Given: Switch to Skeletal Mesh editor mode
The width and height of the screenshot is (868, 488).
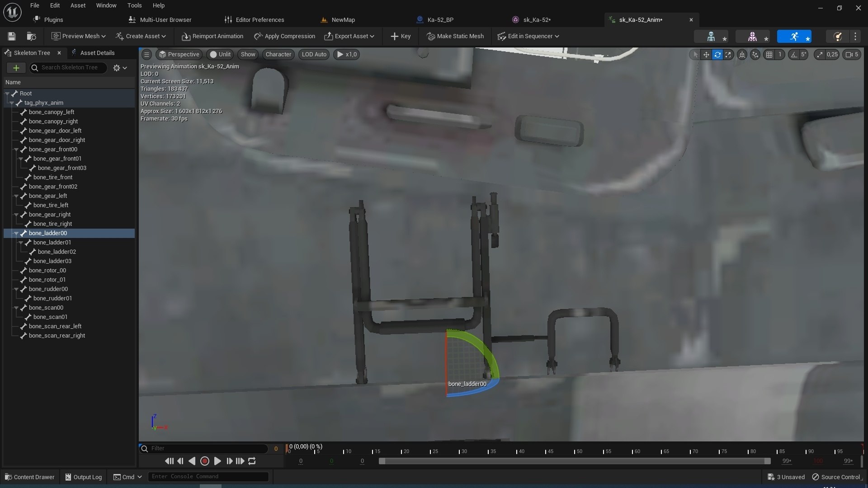Looking at the screenshot, I should (x=752, y=37).
